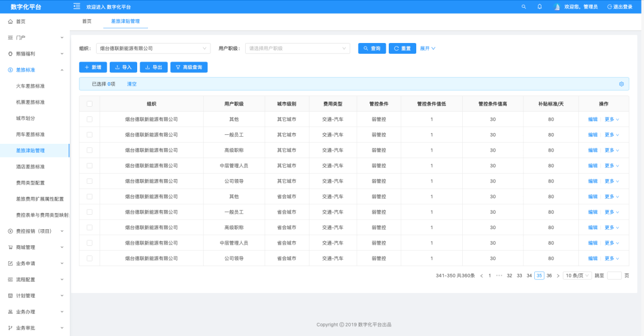
Task: Open 更多 menu for 公司领导 省会城市 row
Action: pos(612,258)
